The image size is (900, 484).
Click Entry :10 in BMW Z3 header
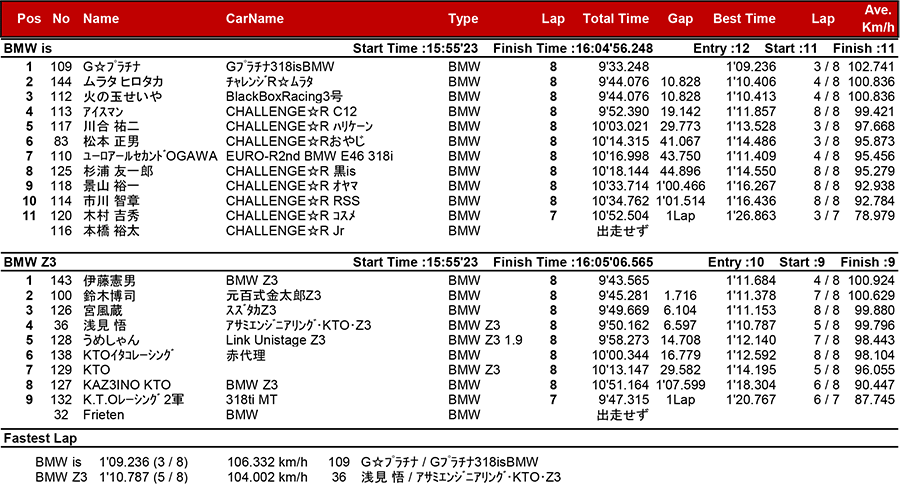pyautogui.click(x=736, y=262)
